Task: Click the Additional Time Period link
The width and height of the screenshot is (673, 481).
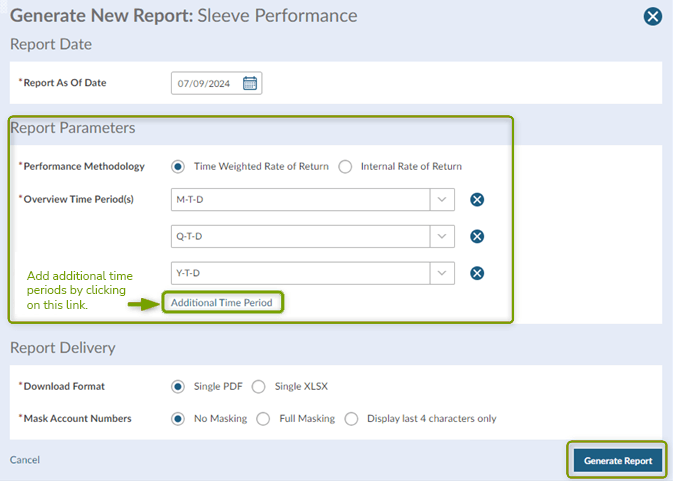Action: (221, 303)
